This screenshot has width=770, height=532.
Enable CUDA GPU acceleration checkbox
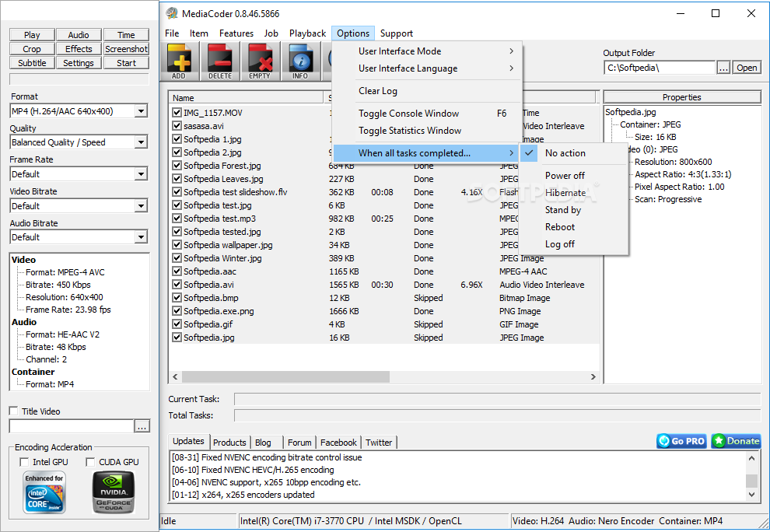click(90, 462)
